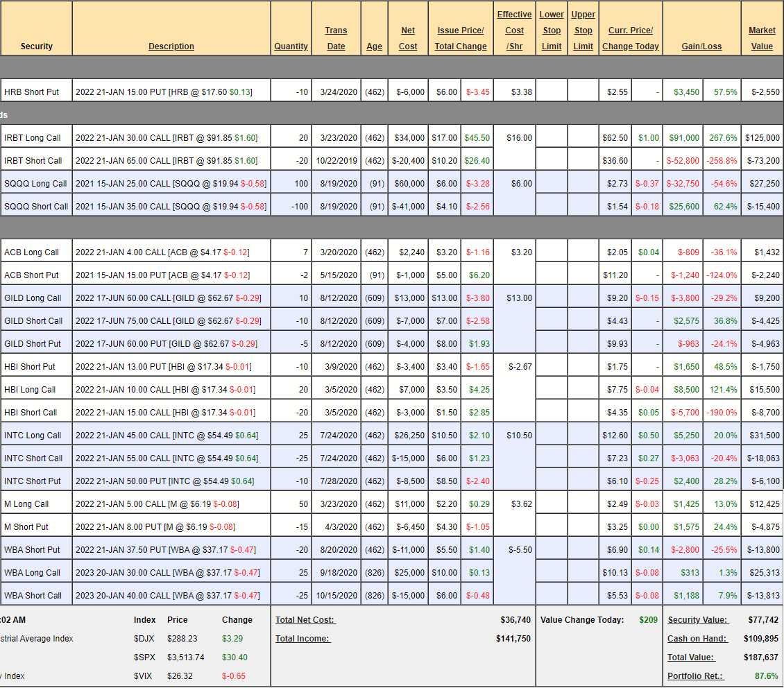Select the INTC Long Call market value
This screenshot has height=688, width=784.
click(762, 436)
